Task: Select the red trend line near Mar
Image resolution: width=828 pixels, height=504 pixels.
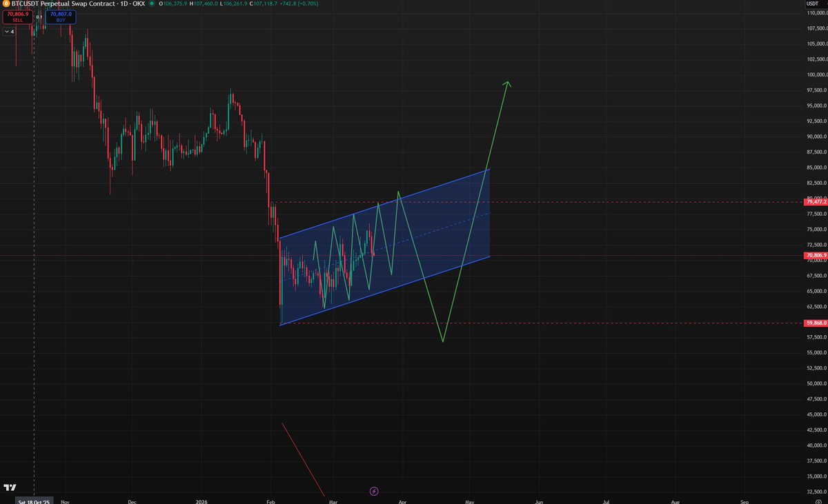Action: tap(304, 461)
